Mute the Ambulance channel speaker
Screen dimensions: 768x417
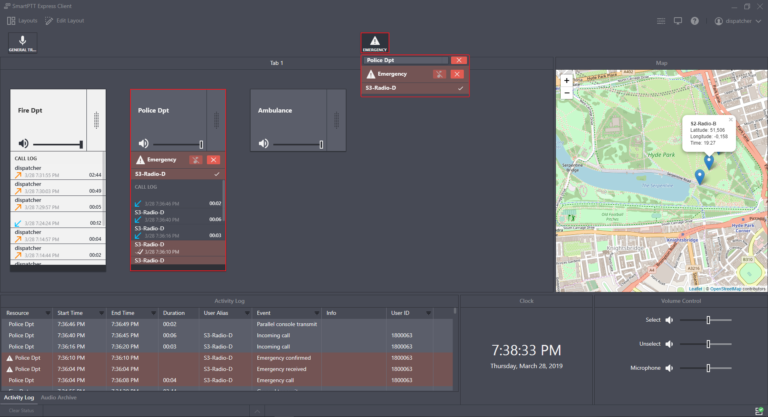263,144
